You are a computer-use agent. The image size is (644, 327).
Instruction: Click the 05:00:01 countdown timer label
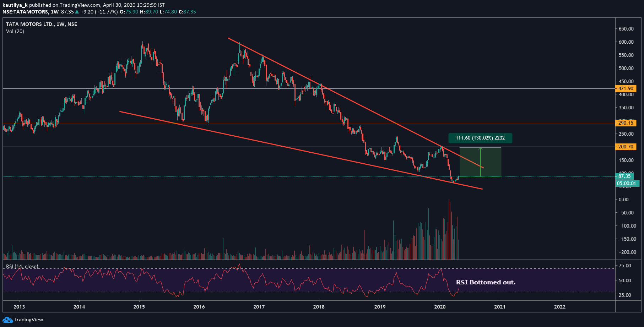click(627, 184)
